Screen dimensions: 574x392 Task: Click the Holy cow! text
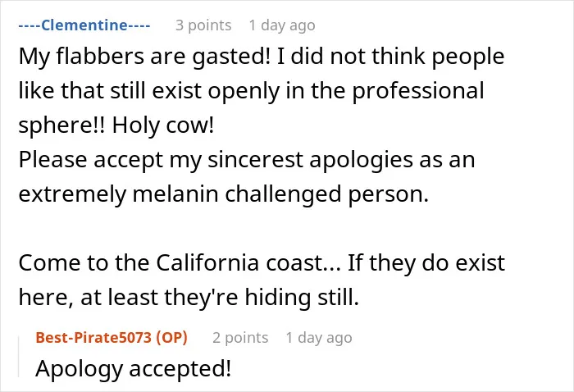click(x=163, y=125)
